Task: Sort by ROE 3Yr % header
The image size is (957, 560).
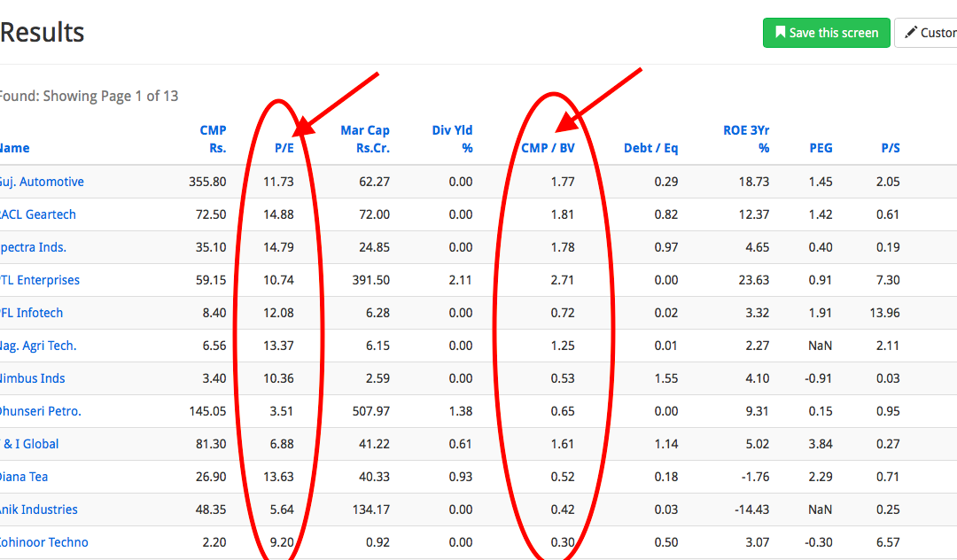Action: coord(746,139)
